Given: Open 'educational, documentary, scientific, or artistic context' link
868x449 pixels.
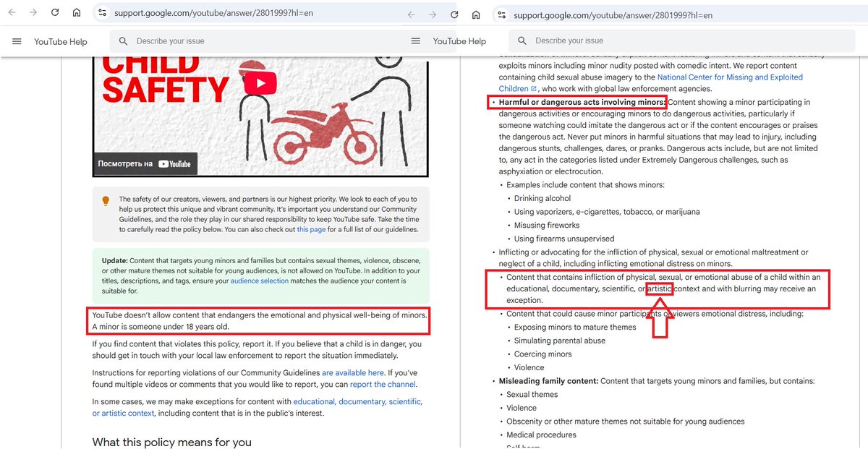Looking at the screenshot, I should tap(258, 407).
